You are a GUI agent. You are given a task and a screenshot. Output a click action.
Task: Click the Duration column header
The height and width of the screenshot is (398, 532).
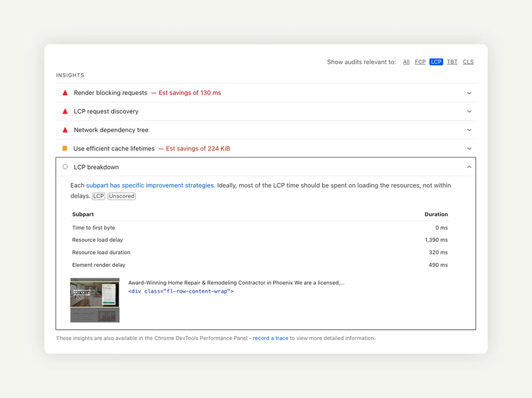click(436, 214)
